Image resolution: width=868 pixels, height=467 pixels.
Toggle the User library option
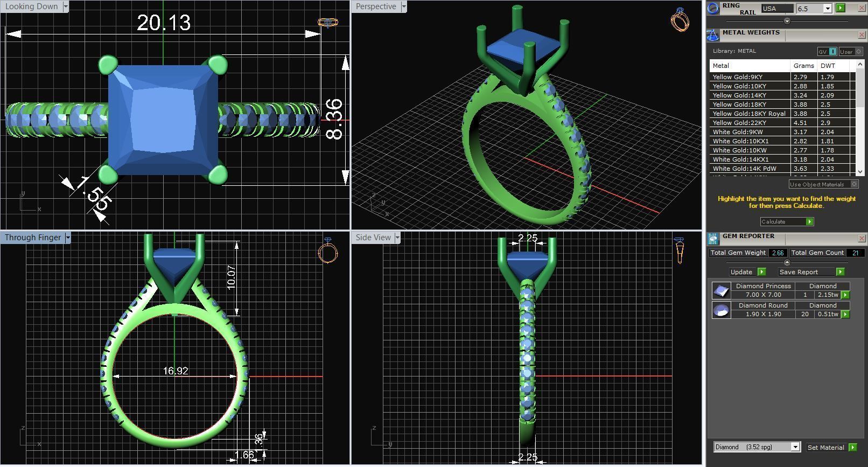(850, 52)
